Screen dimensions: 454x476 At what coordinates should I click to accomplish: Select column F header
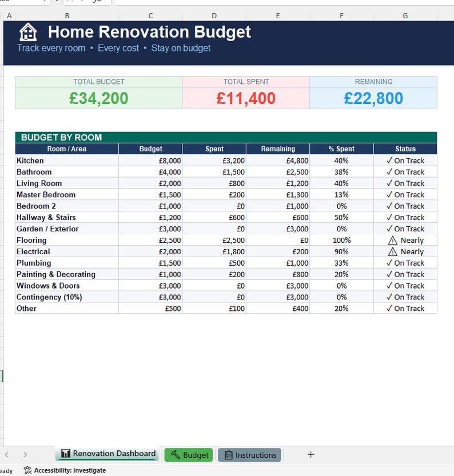point(341,16)
